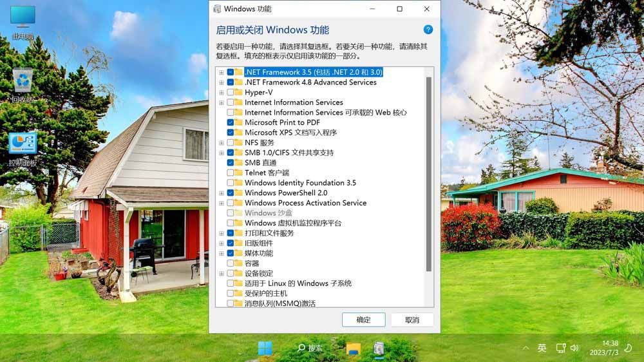Uncheck Microsoft XPS 文档写入程序 checkbox
Viewport: 644px width, 362px height.
[x=231, y=132]
